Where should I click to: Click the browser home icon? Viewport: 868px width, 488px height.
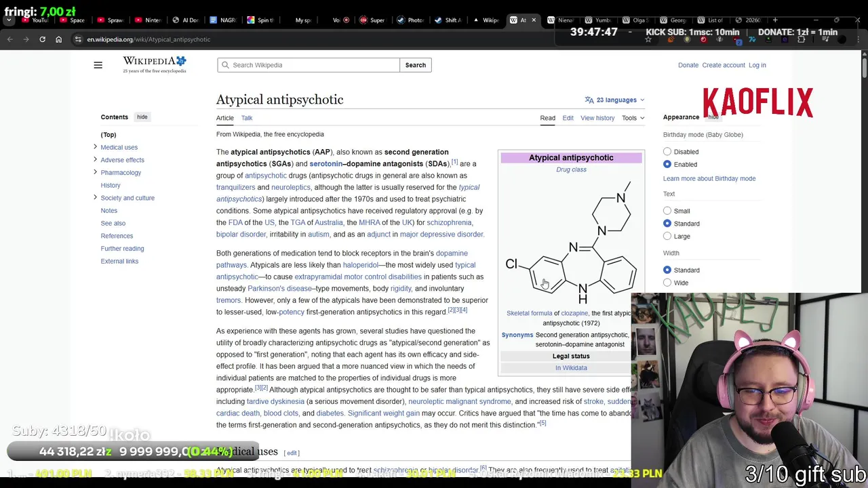(x=58, y=39)
